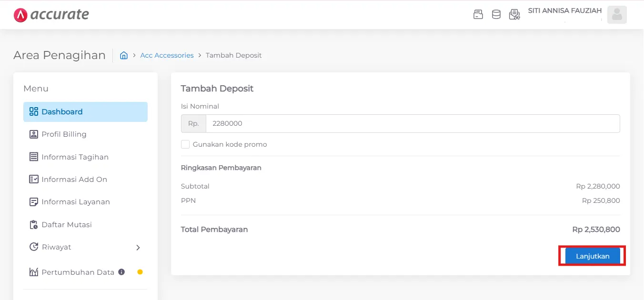
Task: Open the user profile avatar menu
Action: tap(617, 14)
